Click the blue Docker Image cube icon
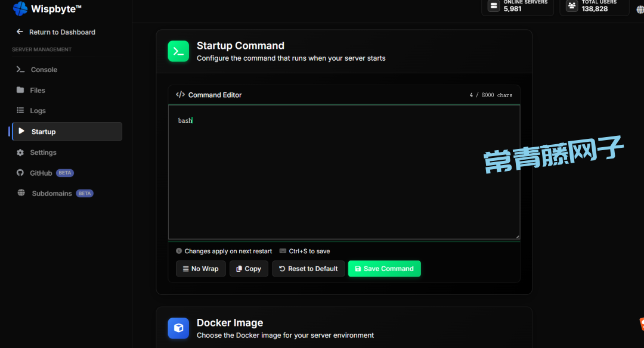The image size is (644, 348). [178, 328]
